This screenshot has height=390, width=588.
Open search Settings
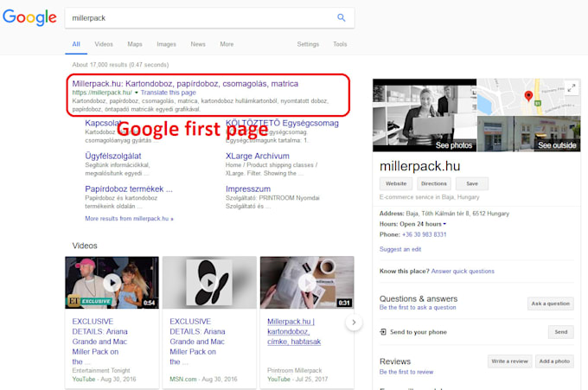(x=308, y=44)
